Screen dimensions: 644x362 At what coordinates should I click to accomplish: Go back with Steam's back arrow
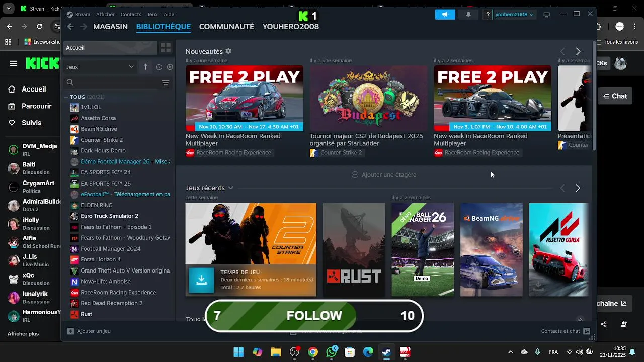pos(70,27)
